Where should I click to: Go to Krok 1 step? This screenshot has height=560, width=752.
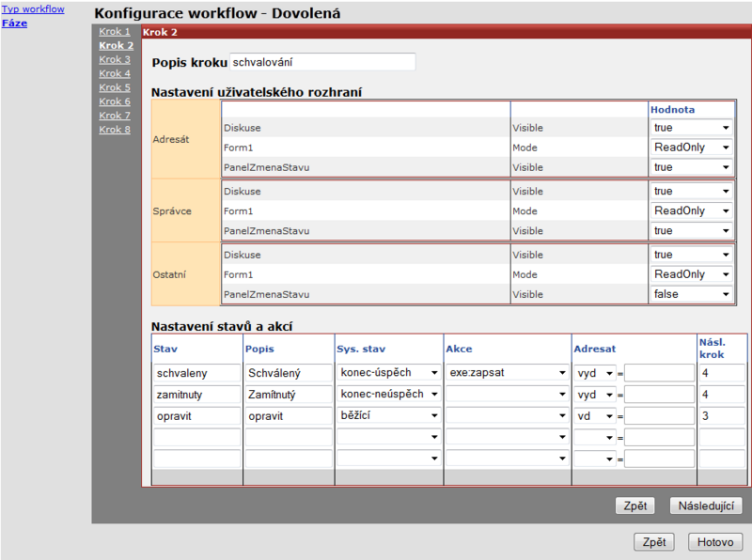(115, 32)
